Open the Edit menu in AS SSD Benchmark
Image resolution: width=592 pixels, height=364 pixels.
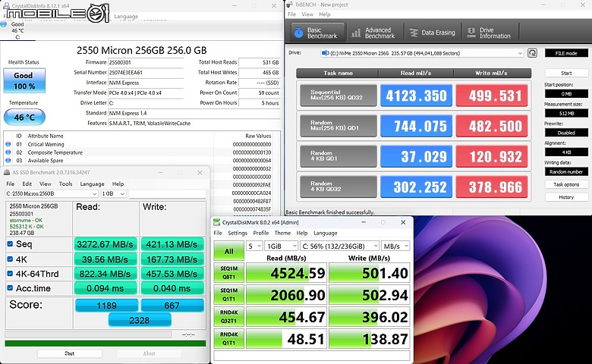pos(27,184)
